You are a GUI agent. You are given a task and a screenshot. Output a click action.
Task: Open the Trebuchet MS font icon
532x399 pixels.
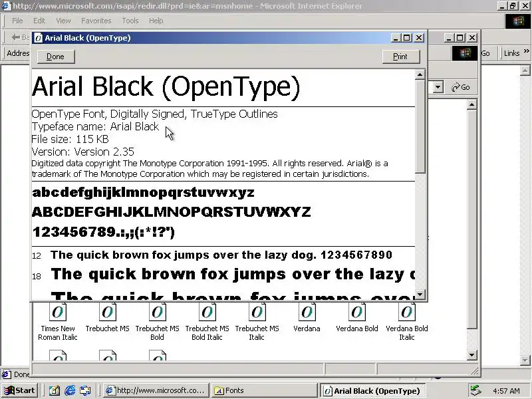(x=108, y=312)
